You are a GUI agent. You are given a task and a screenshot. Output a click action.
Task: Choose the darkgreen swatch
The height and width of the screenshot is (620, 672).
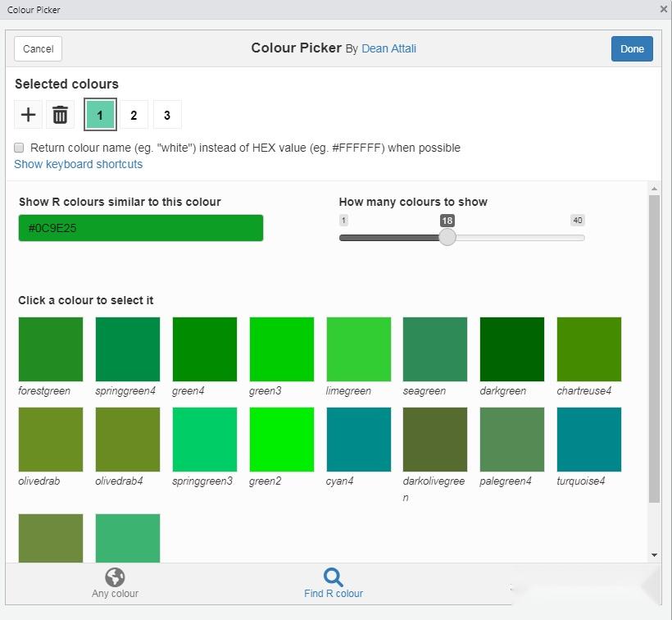tap(511, 348)
